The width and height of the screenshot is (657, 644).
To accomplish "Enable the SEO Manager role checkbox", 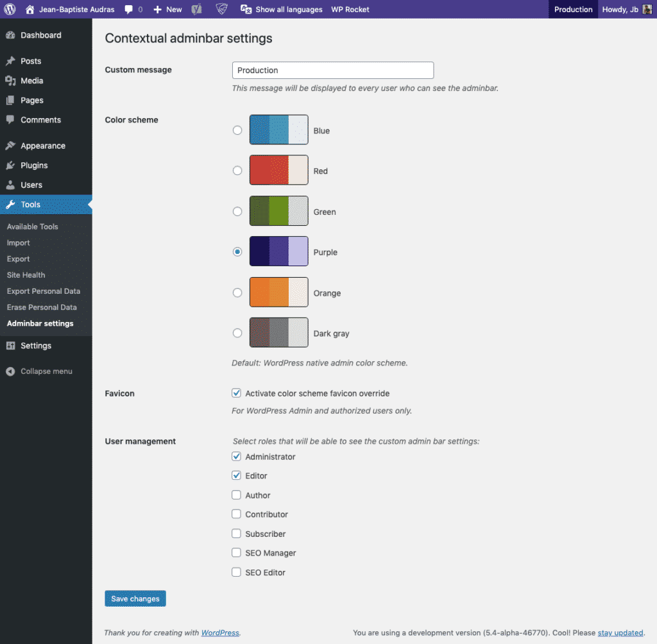I will click(x=236, y=553).
